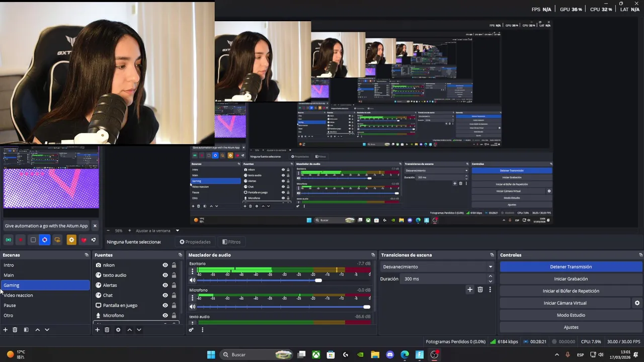Click the red heart icon in Aitum toolbar
The image size is (644, 362).
point(84,240)
